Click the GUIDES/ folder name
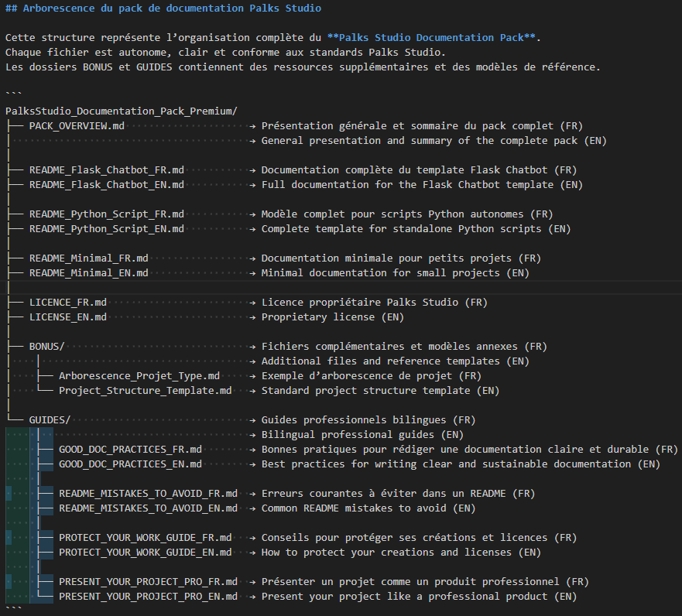The width and height of the screenshot is (682, 616). click(x=50, y=419)
